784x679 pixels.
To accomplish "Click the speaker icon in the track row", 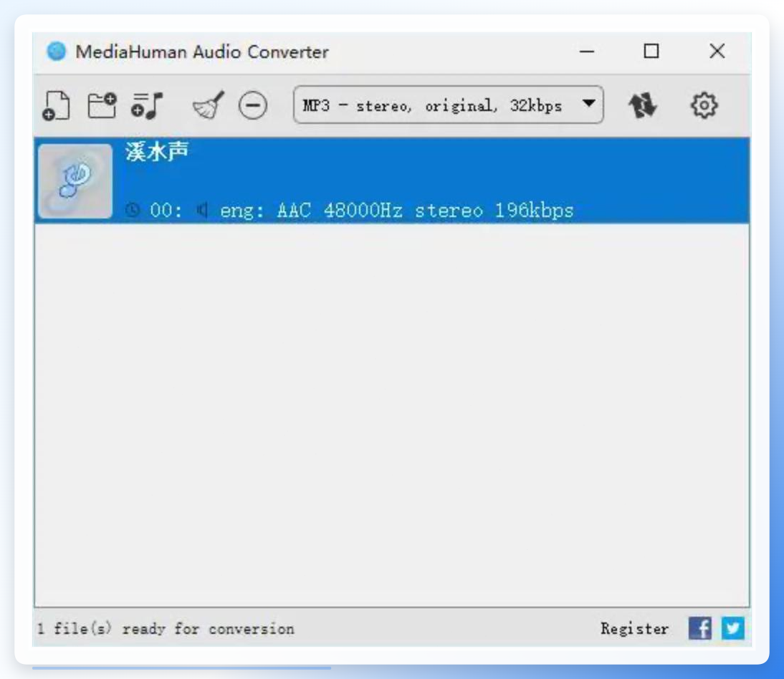I will coord(202,210).
